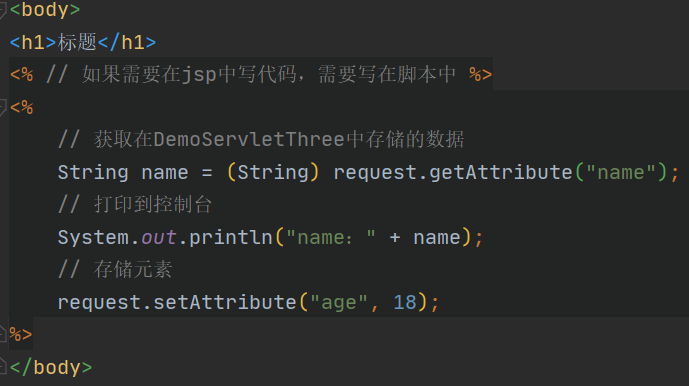
Task: Click the "name" string in getAttribute
Action: coord(620,172)
